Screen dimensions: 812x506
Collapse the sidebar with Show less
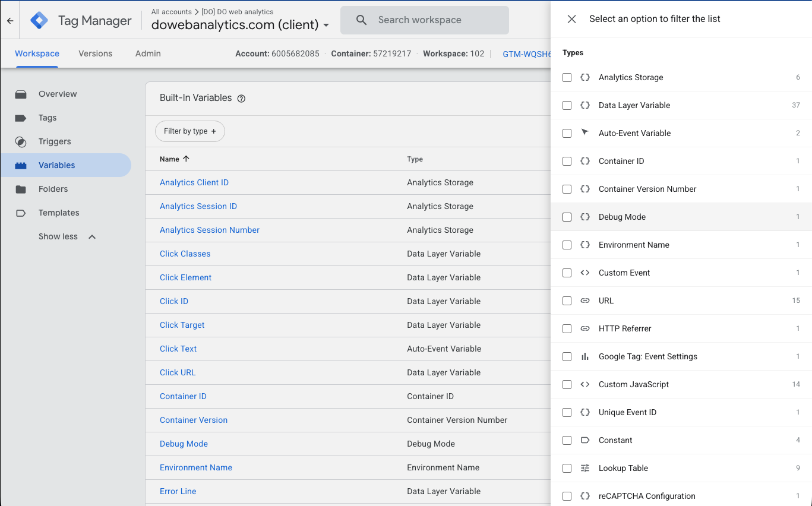67,236
